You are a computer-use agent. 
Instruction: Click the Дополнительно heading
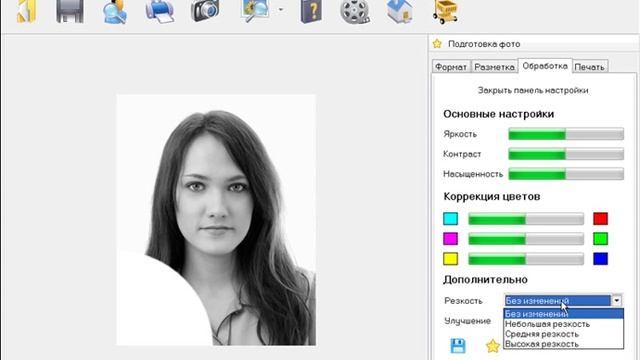click(485, 280)
